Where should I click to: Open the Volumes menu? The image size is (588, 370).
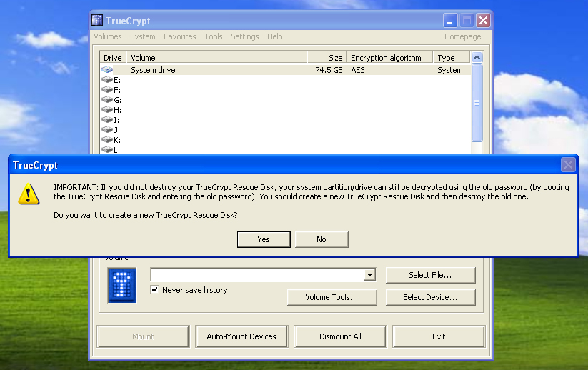click(108, 36)
